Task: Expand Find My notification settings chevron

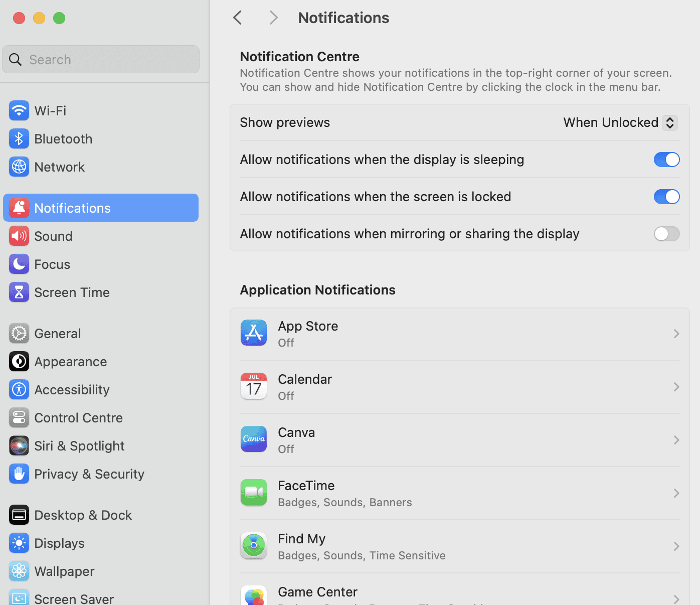Action: [676, 546]
